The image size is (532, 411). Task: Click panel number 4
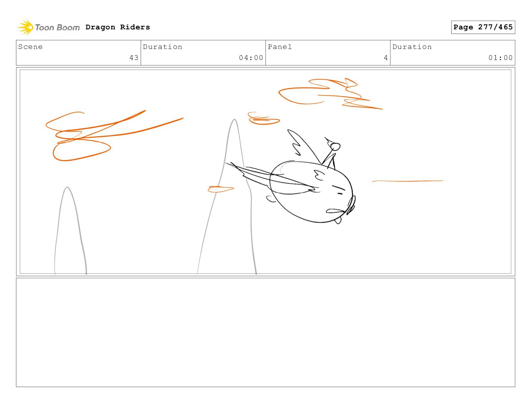click(386, 58)
